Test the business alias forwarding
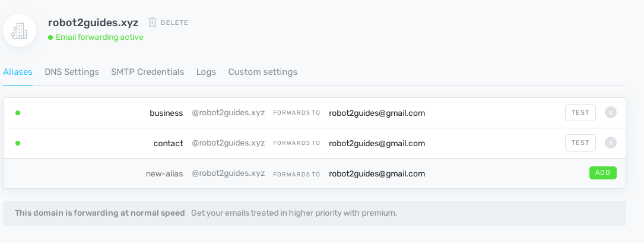 click(580, 112)
